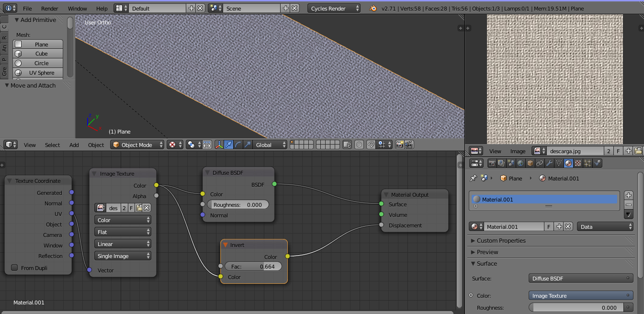This screenshot has width=644, height=314.
Task: Click the Fac 0.664 slider on Invert node
Action: 253,266
